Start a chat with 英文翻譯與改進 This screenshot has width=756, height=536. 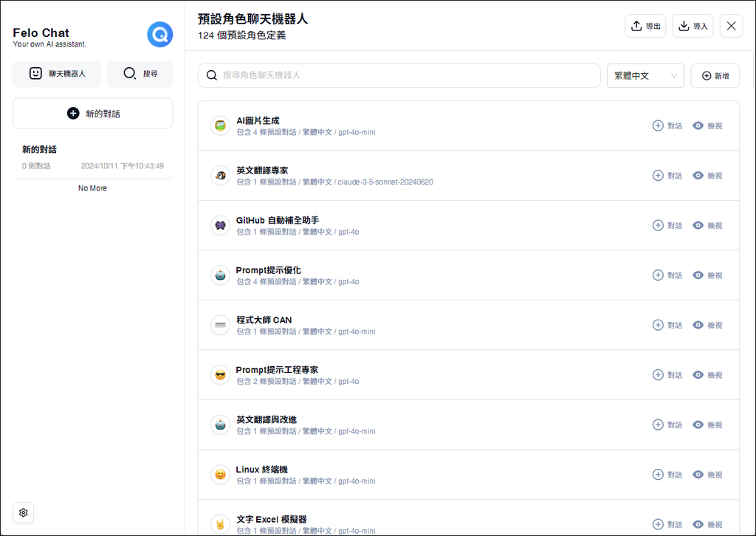click(x=667, y=425)
